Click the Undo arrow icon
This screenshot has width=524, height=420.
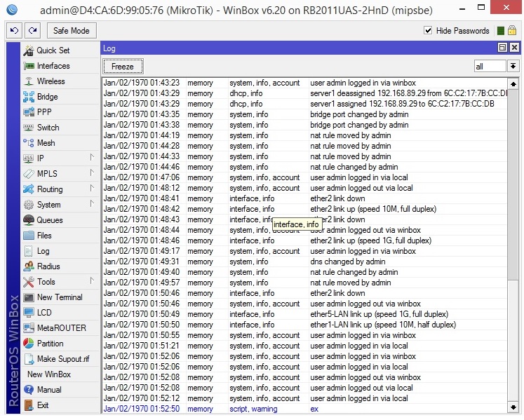pyautogui.click(x=14, y=31)
